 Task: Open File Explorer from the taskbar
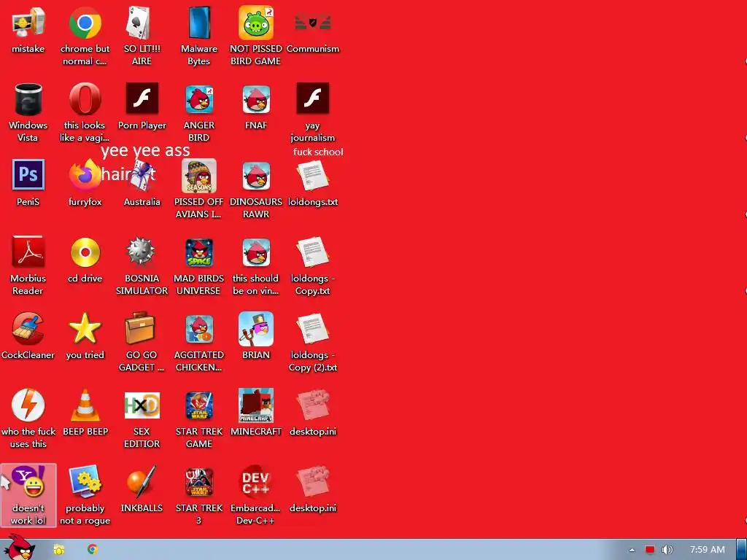point(58,550)
